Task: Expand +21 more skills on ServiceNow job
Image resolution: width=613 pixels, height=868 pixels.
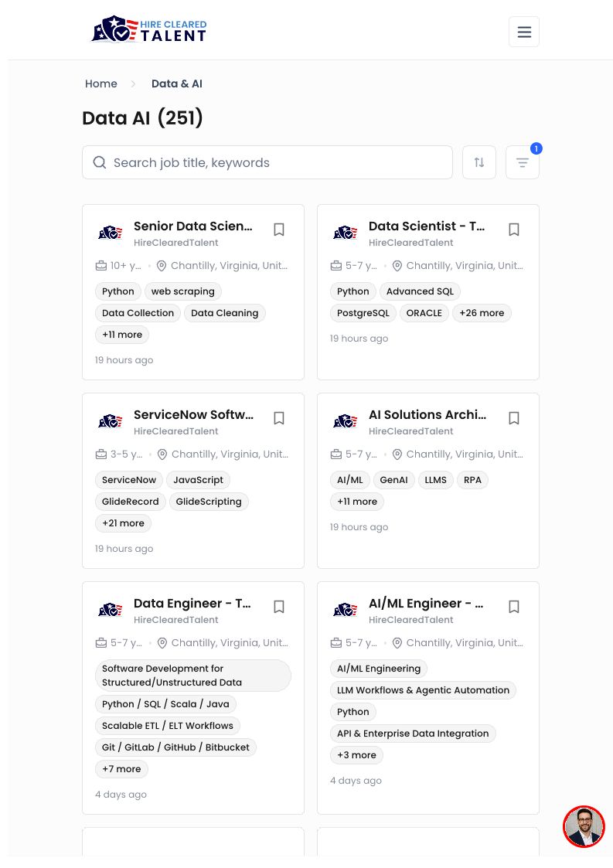Action: pyautogui.click(x=123, y=523)
